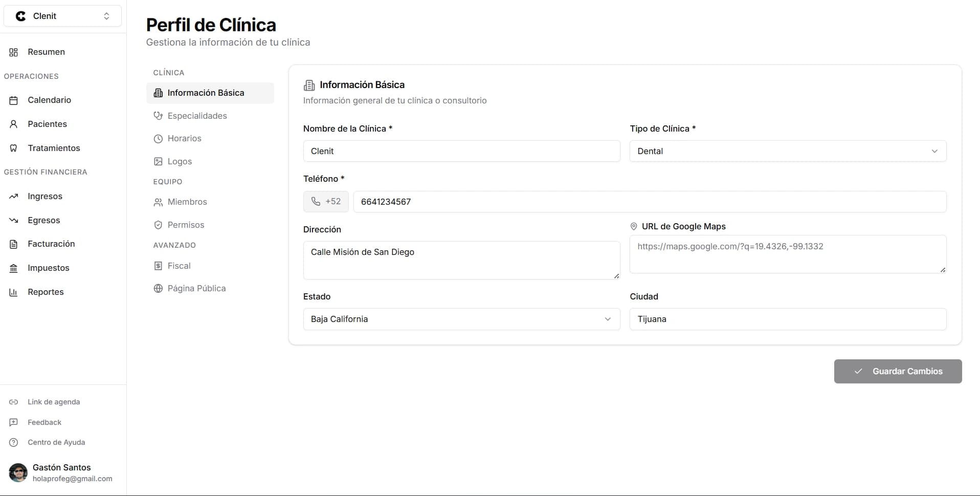Click the Centro de Ayuda question icon
Viewport: 980px width, 496px height.
point(14,443)
